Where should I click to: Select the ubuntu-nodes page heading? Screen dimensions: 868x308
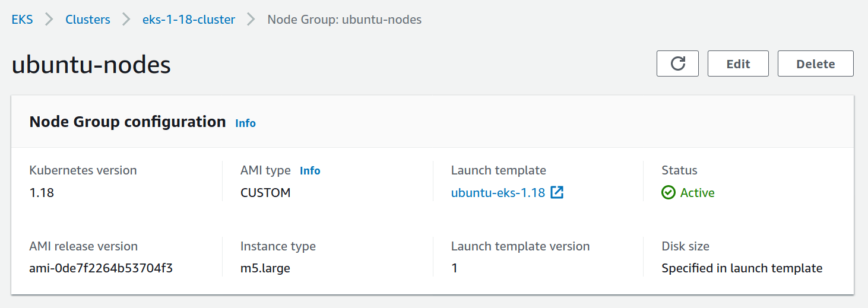91,65
